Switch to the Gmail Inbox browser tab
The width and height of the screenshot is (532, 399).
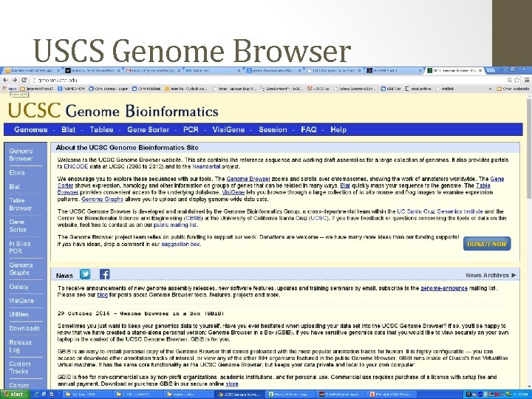click(x=152, y=71)
